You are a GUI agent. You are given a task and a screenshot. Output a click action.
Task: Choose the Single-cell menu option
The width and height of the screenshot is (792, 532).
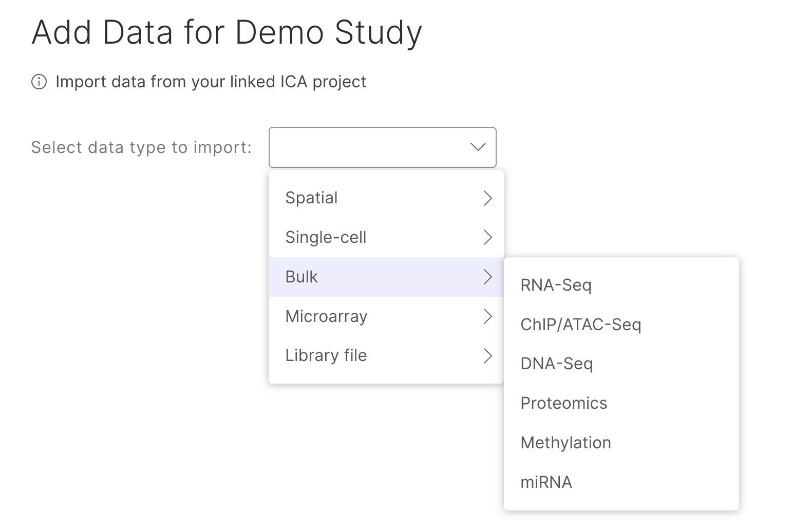(326, 238)
